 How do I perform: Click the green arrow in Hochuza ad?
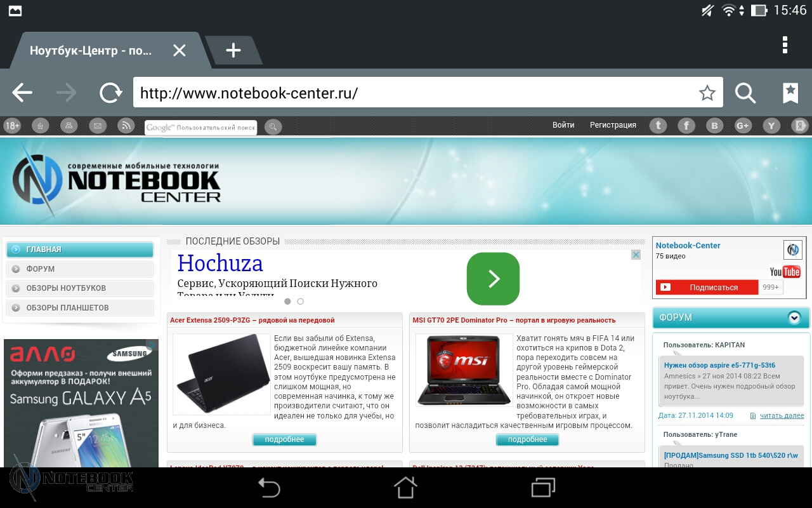(493, 279)
